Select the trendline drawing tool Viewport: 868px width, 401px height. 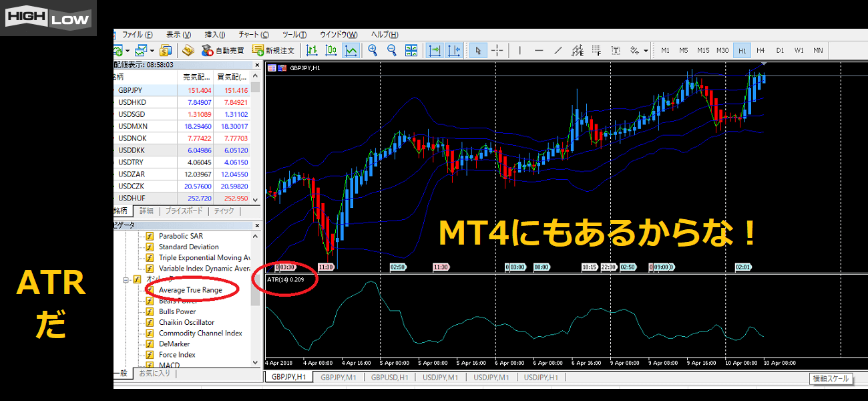pyautogui.click(x=558, y=50)
